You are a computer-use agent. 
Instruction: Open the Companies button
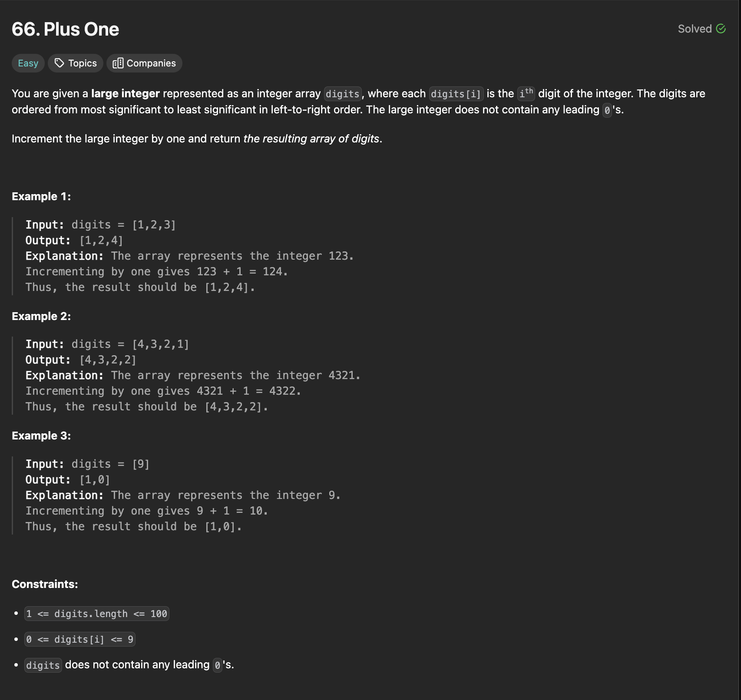[x=144, y=63]
